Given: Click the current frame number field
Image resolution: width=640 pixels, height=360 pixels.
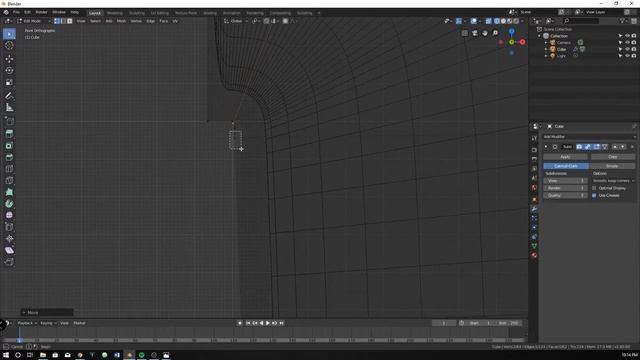Looking at the screenshot, I should click(x=444, y=323).
